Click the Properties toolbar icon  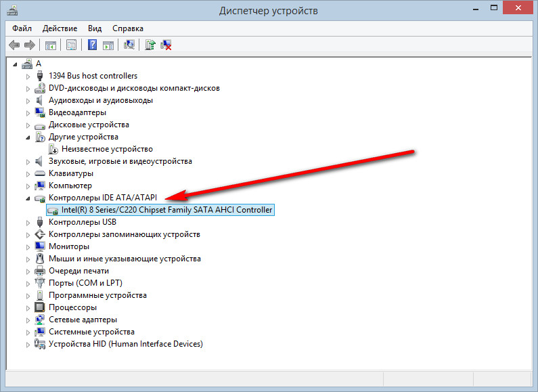tap(70, 45)
